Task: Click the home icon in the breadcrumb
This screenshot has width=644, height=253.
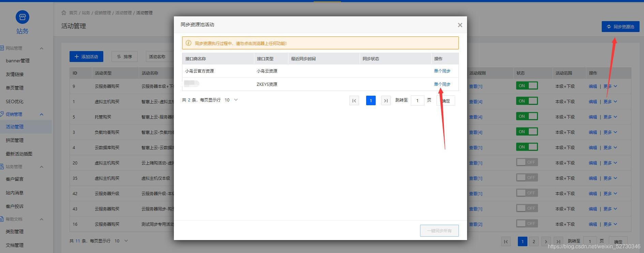Action: coord(64,13)
